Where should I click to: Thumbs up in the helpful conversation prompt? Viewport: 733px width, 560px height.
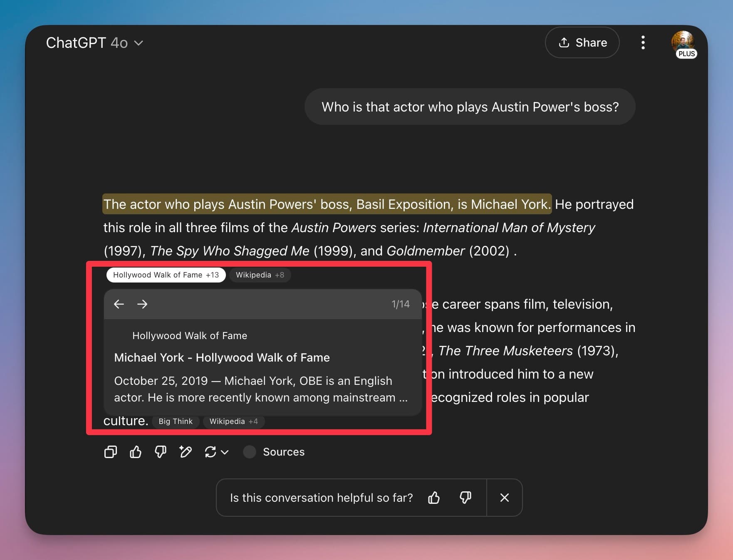click(x=434, y=498)
